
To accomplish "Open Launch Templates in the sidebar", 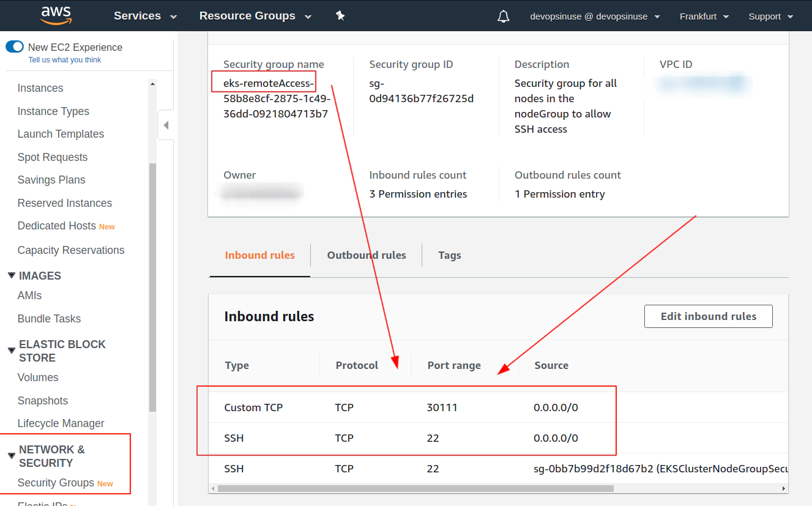I will click(x=61, y=134).
